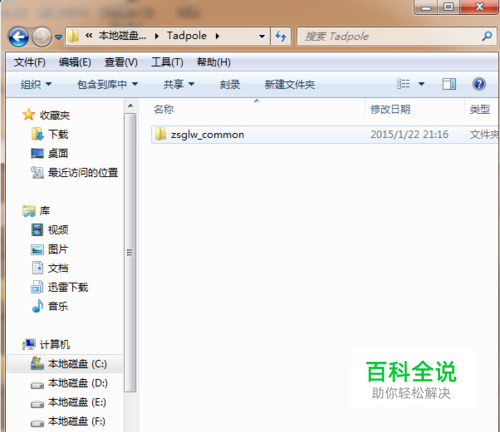Open the 查看(V) menu
500x432 pixels.
pyautogui.click(x=121, y=62)
